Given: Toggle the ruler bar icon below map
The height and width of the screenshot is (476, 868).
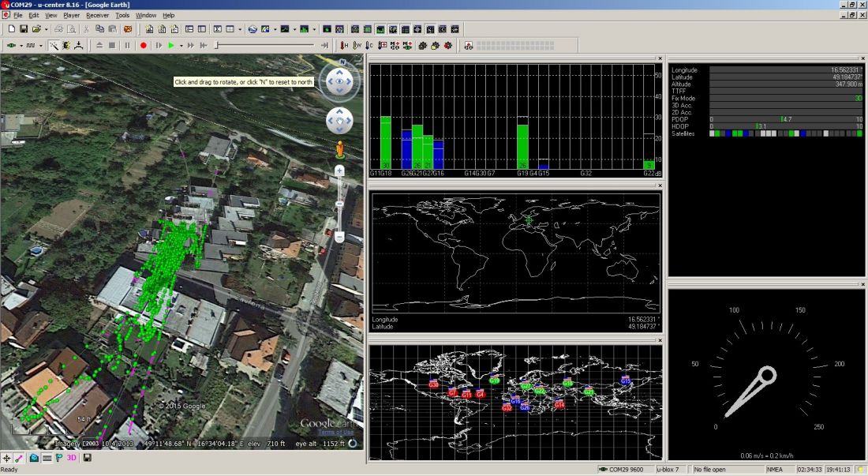Looking at the screenshot, I should 47,458.
